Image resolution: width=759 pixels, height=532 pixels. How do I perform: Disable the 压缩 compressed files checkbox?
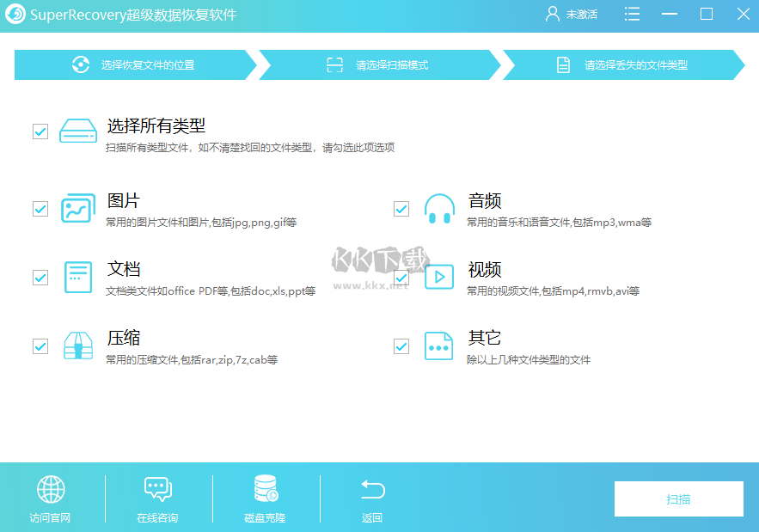point(40,346)
